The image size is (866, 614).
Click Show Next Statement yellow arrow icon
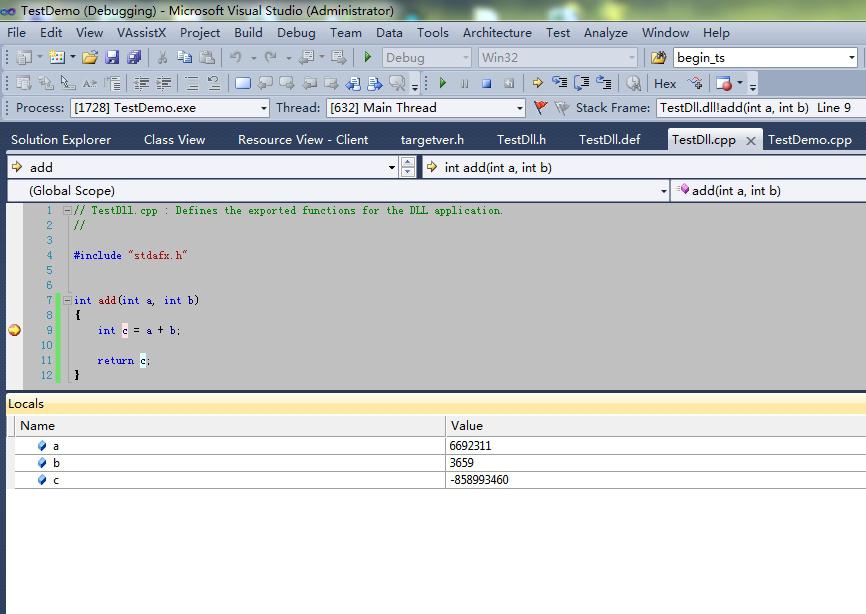click(x=537, y=83)
